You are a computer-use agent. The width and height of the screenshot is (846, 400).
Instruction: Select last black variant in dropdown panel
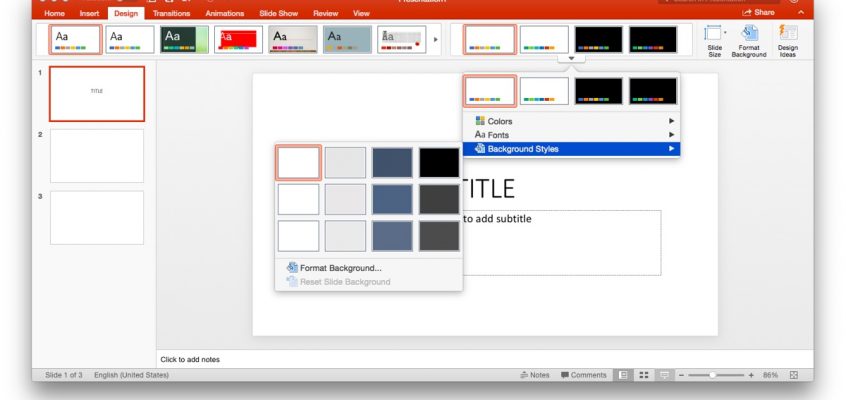(653, 91)
